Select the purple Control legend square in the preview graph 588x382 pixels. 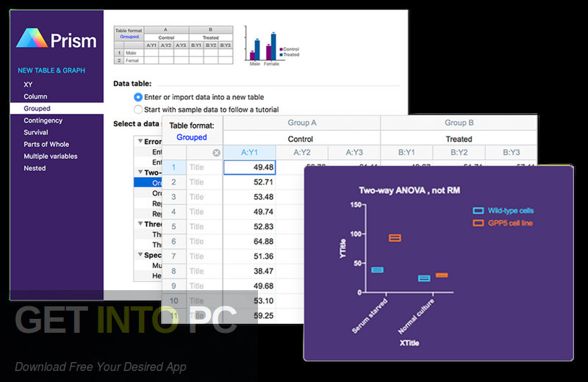pyautogui.click(x=281, y=49)
